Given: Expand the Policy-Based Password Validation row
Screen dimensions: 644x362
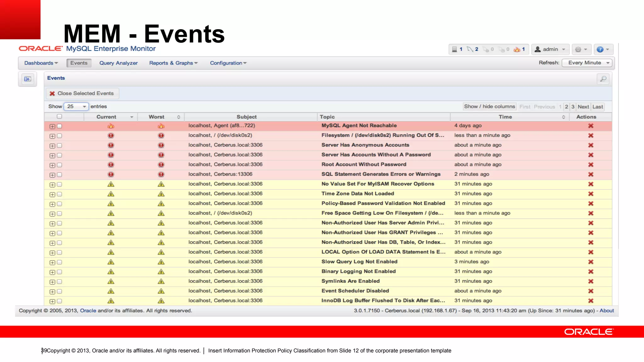Looking at the screenshot, I should click(x=52, y=204).
